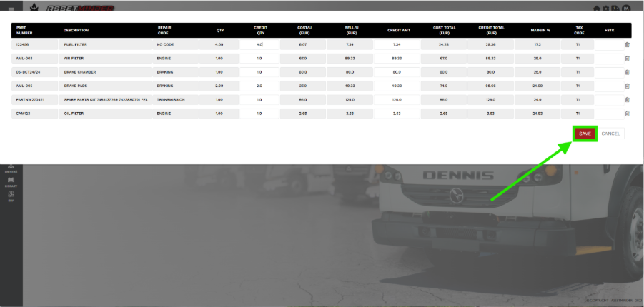Click the OIL FILTER description cell
The image size is (644, 307).
pos(106,114)
